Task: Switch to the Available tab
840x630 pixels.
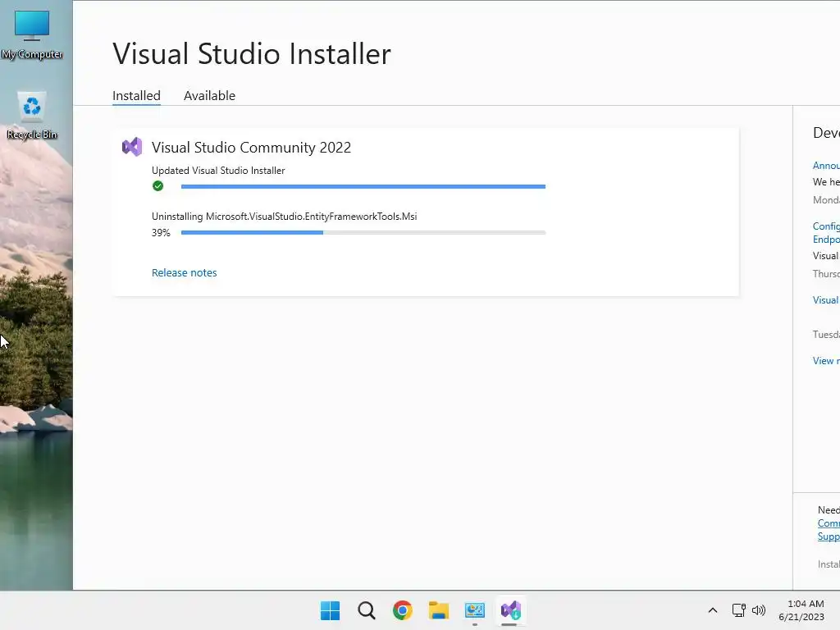Action: (209, 95)
